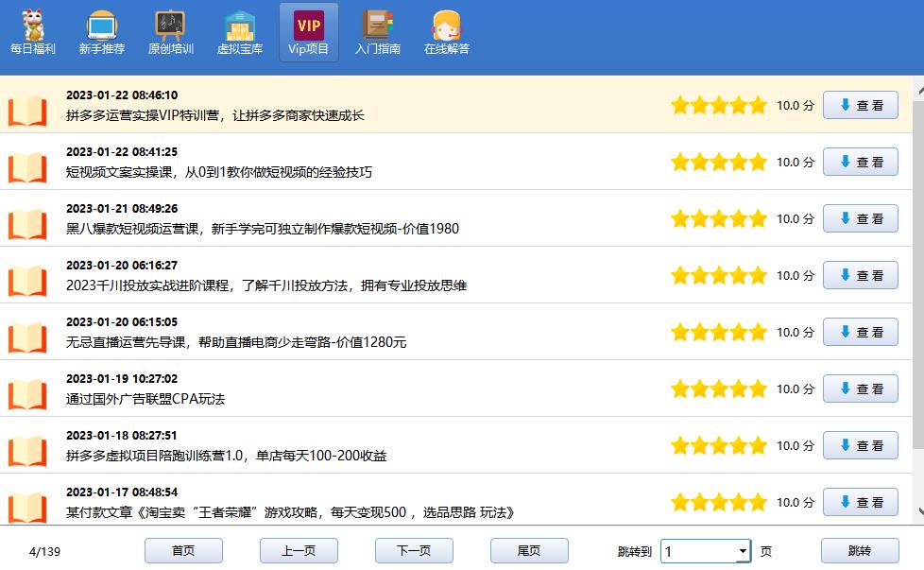Click book icon for 2023千川投放实战进阶课程 item
Viewport: 924px width, 570px height.
pyautogui.click(x=27, y=280)
